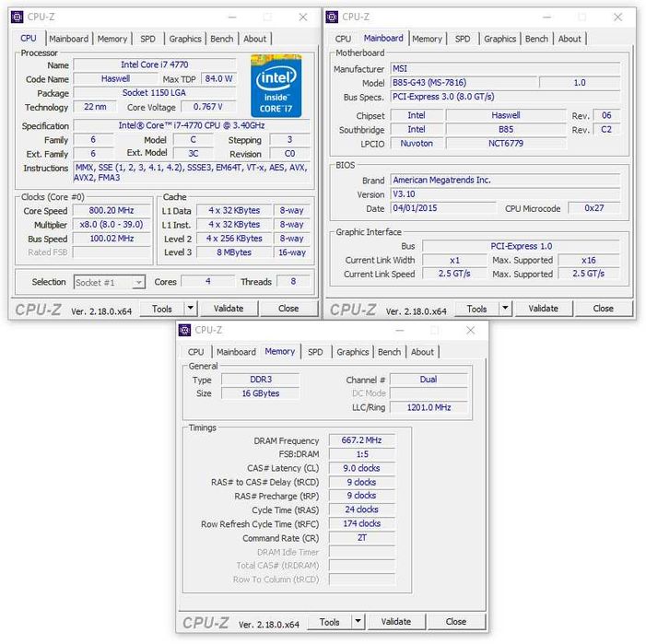
Task: Close the CPU window with the title bar X
Action: (303, 18)
